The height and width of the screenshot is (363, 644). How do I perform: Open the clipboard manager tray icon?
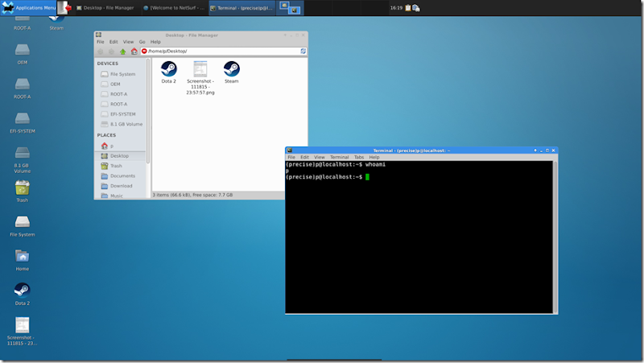pyautogui.click(x=408, y=8)
